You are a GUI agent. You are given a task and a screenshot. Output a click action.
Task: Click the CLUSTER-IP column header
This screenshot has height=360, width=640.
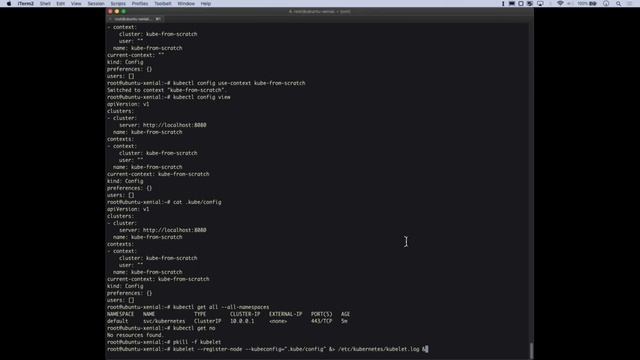245,314
